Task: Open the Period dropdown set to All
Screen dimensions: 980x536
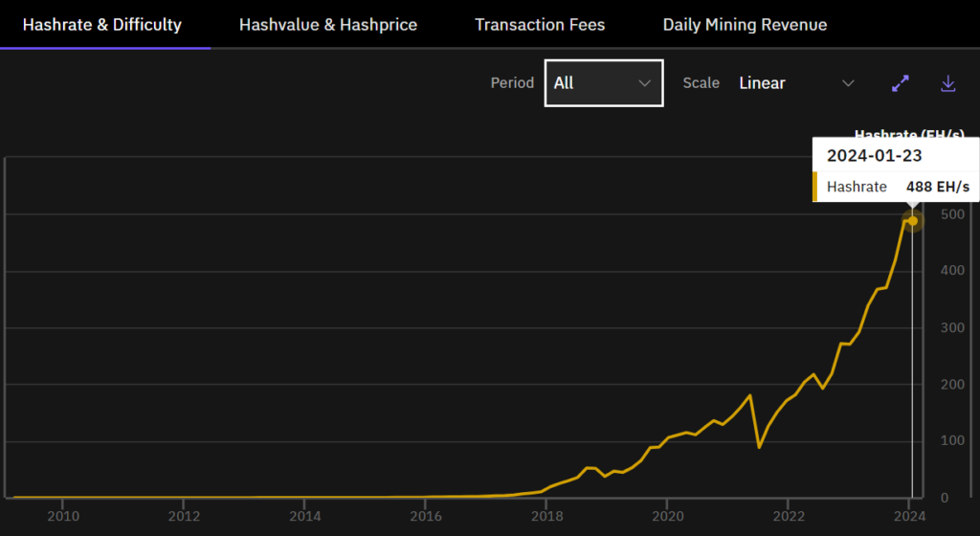Action: click(604, 83)
